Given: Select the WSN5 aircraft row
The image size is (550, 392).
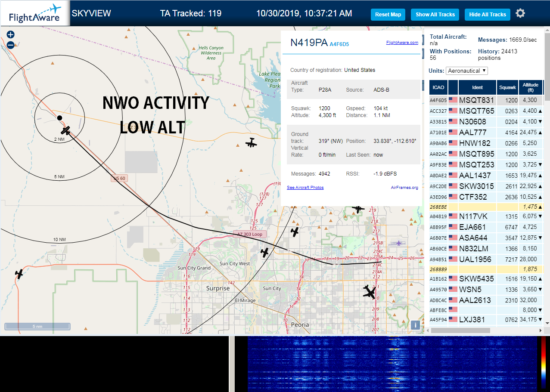Looking at the screenshot, I should 487,290.
